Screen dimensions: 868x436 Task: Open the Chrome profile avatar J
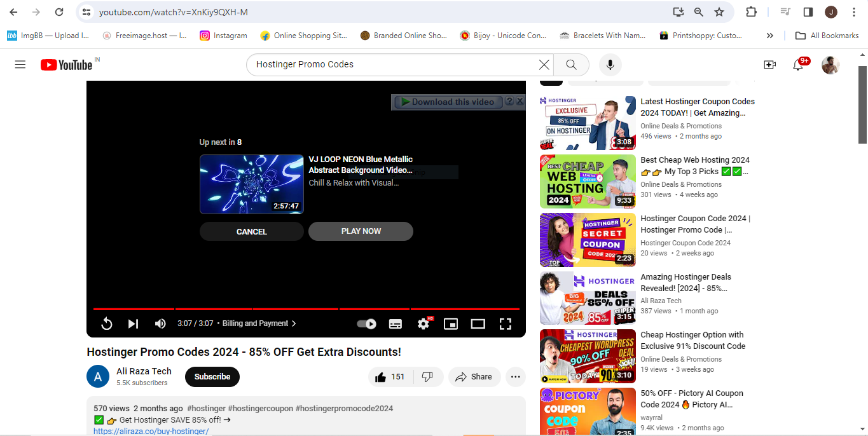[x=831, y=12]
